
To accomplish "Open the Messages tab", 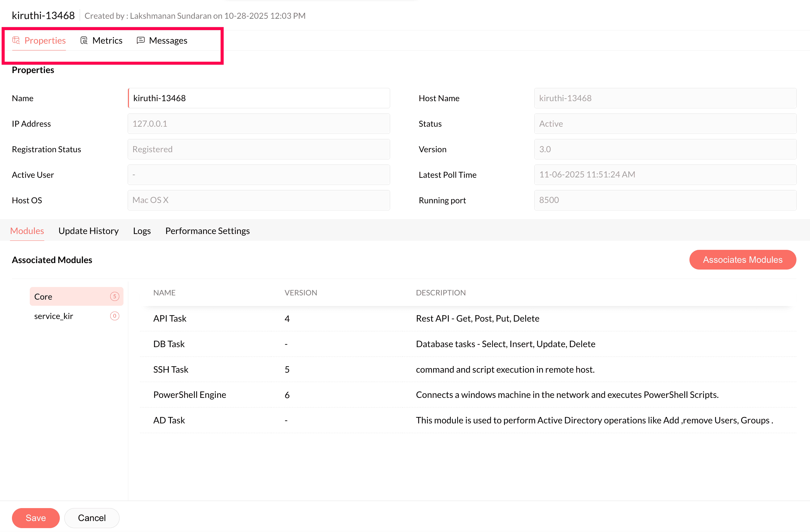I will (x=168, y=40).
